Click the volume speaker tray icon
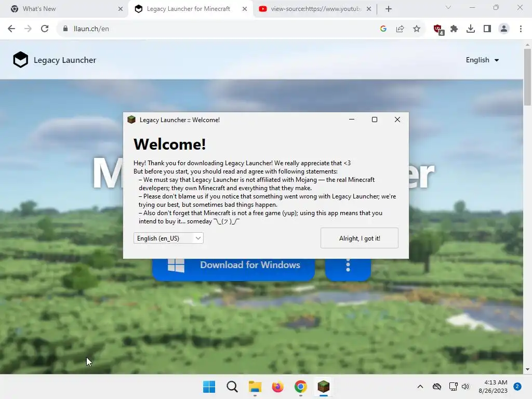The width and height of the screenshot is (532, 399). 465,387
